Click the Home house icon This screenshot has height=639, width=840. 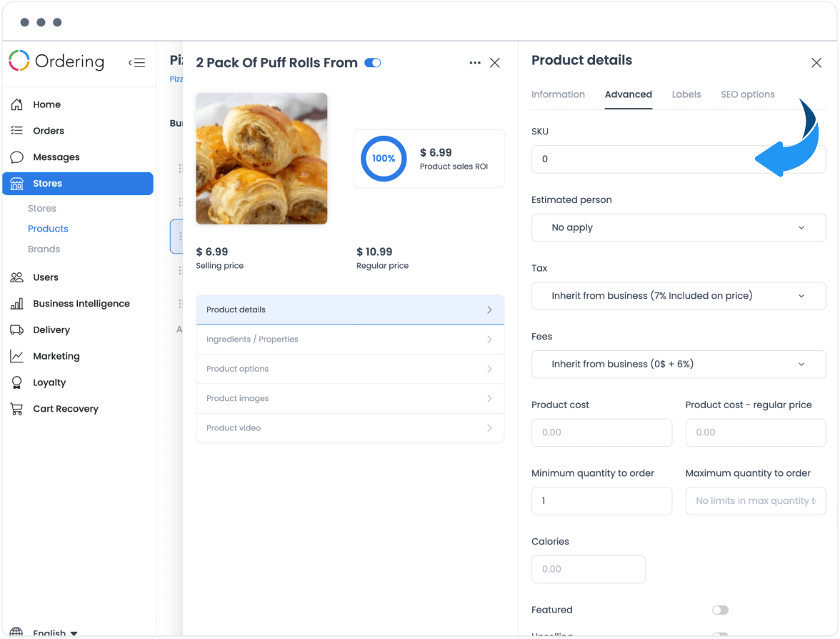[x=17, y=104]
